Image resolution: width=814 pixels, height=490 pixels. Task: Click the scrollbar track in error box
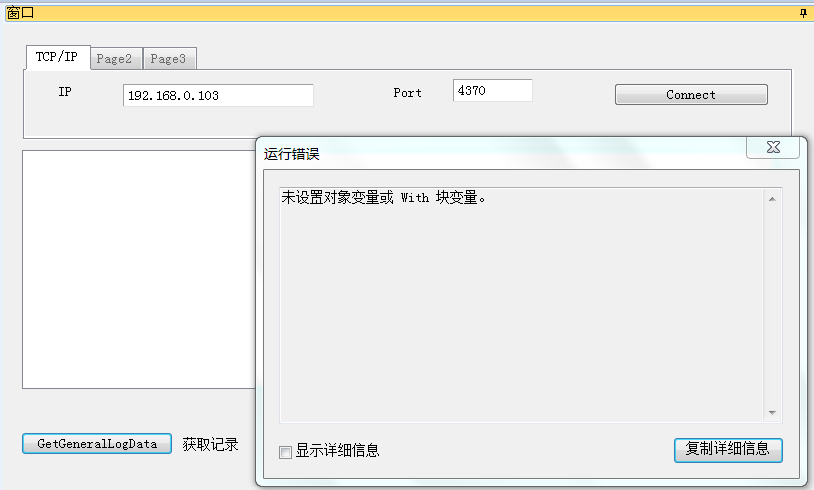(x=771, y=300)
